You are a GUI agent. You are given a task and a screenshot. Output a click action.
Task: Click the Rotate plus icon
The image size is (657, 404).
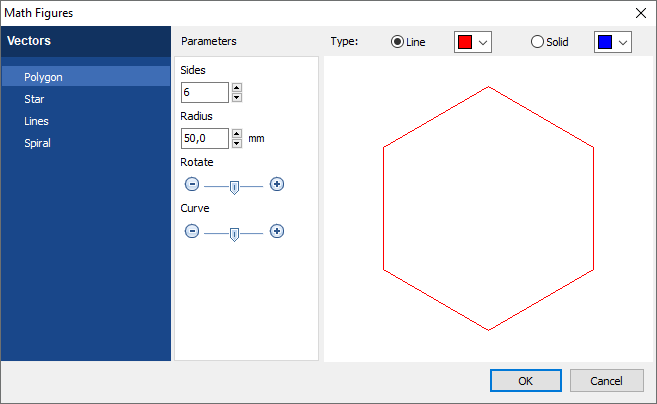coord(277,185)
